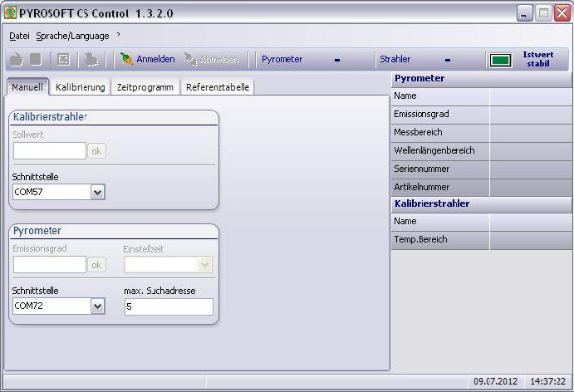Click the toolbar icon with the crossed box
Screen dimensions: 574x392
[63, 60]
